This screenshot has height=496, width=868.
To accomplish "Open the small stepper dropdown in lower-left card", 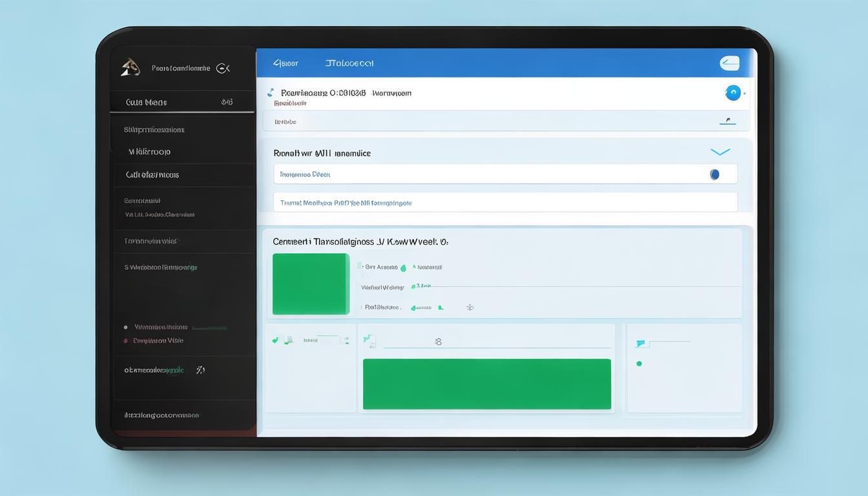I will point(346,340).
